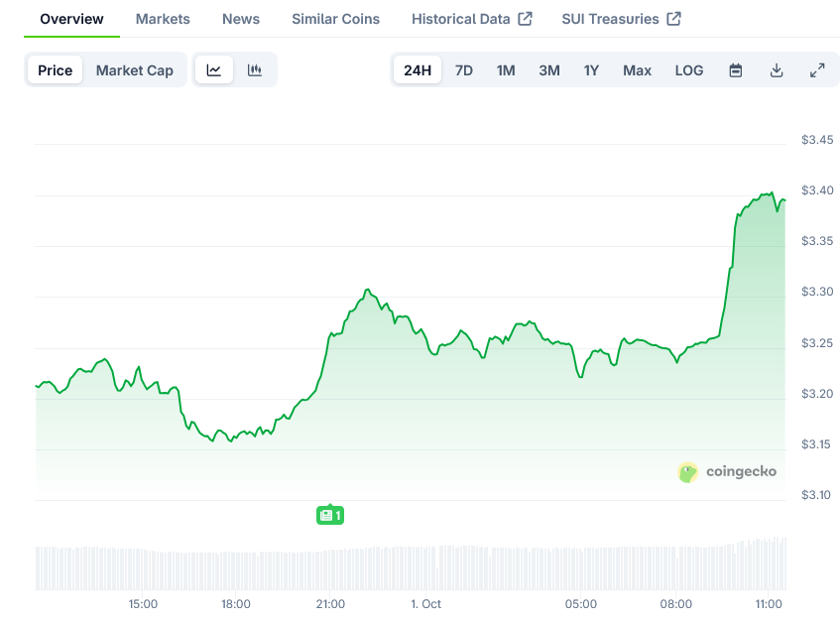Select the Max time range
840x622 pixels.
[637, 70]
